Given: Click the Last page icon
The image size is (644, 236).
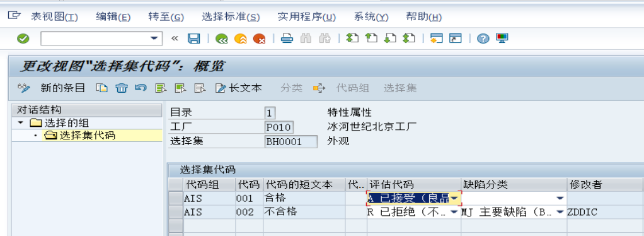Looking at the screenshot, I should (409, 38).
